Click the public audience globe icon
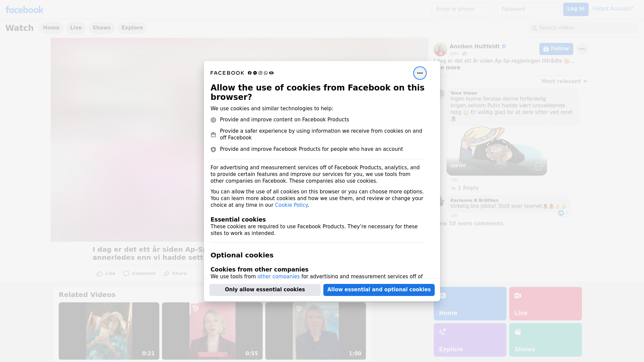The width and height of the screenshot is (644, 362). tap(464, 54)
